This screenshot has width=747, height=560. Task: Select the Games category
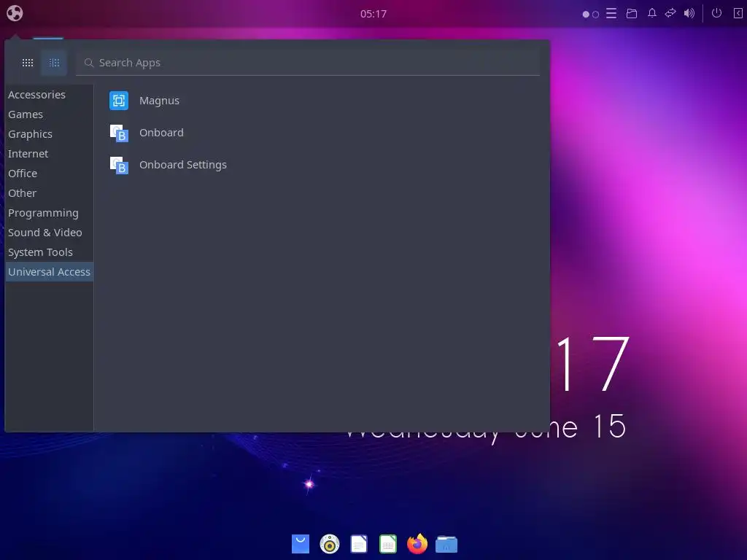(49, 114)
